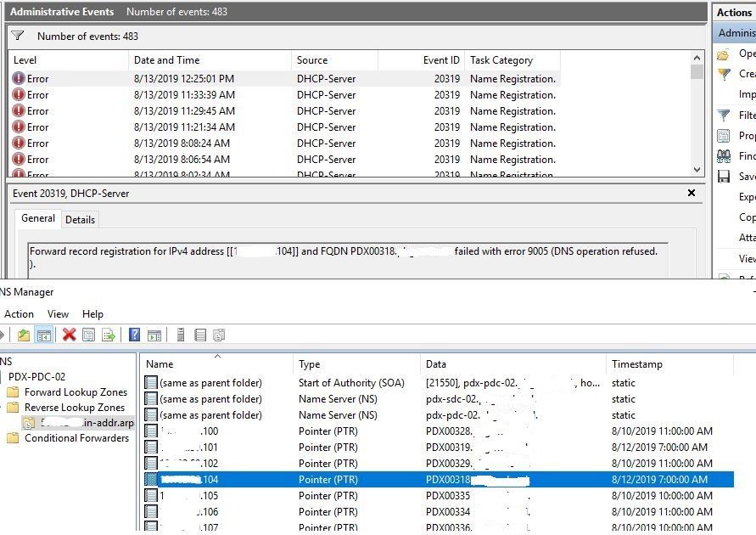Select the 8/13/2019 11:21:34 AM event row
This screenshot has height=535, width=756.
(284, 127)
